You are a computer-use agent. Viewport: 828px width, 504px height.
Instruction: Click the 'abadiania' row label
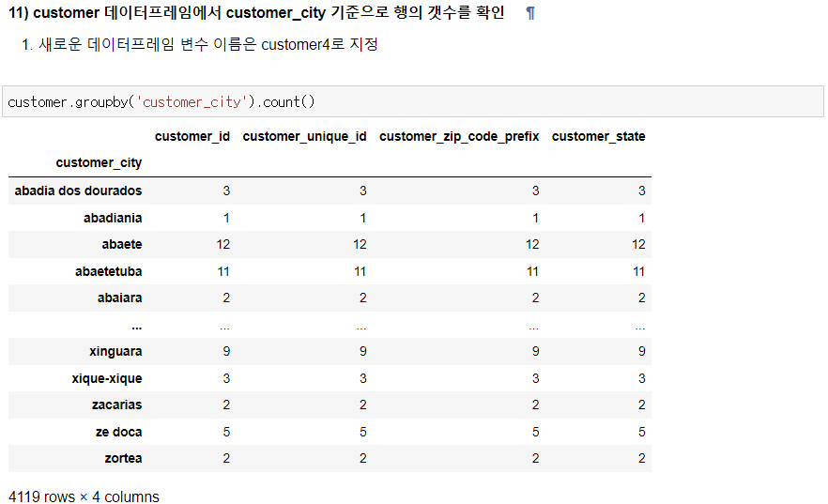pos(113,218)
